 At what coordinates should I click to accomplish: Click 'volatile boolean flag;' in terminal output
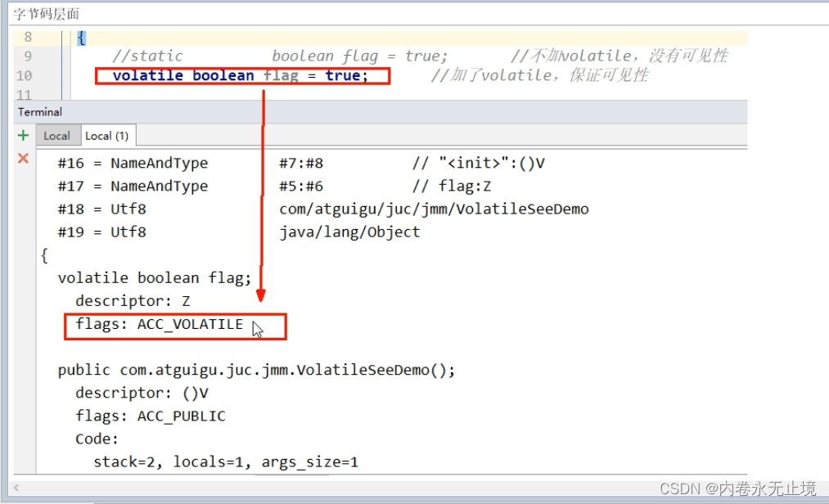(x=155, y=278)
